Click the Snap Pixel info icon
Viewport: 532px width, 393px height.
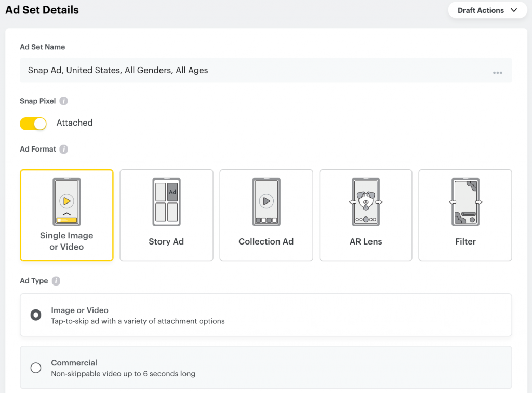[x=63, y=101]
